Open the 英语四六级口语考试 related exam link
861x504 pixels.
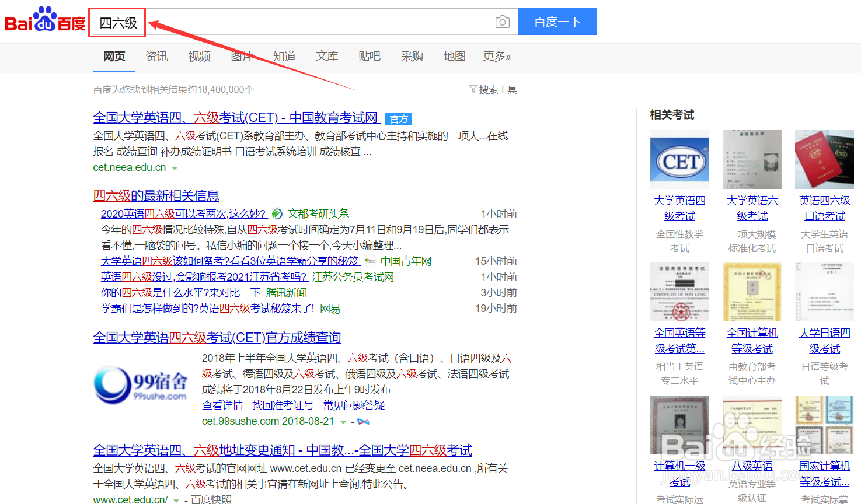point(824,208)
